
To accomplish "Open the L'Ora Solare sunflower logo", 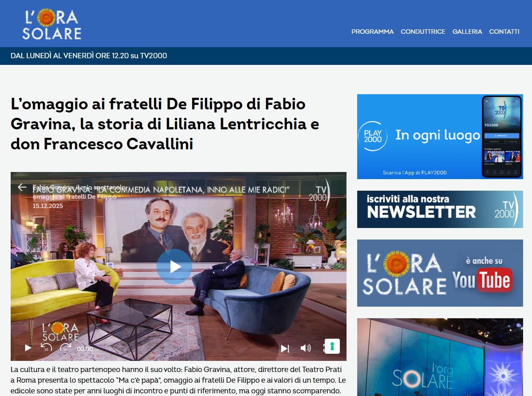I will pyautogui.click(x=52, y=24).
